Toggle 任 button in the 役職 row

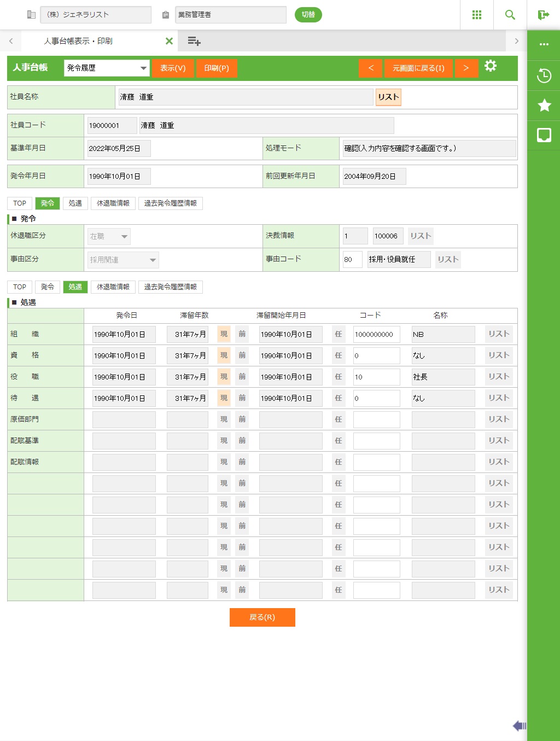click(x=338, y=377)
